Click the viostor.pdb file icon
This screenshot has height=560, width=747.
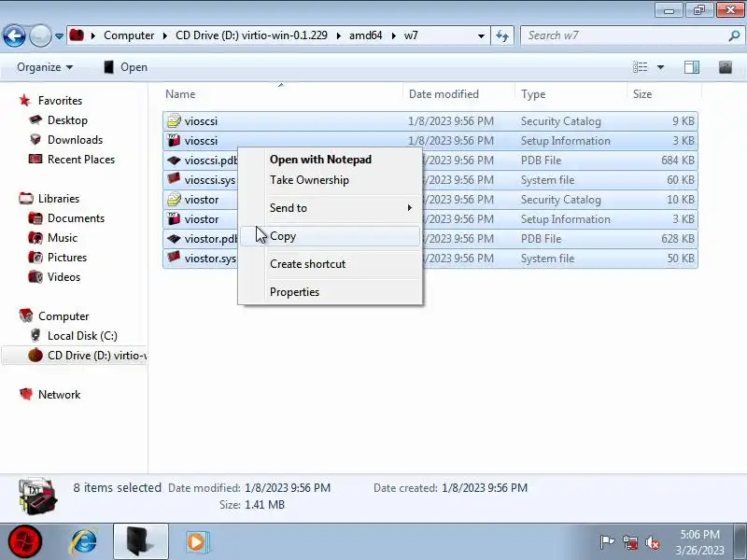point(174,238)
